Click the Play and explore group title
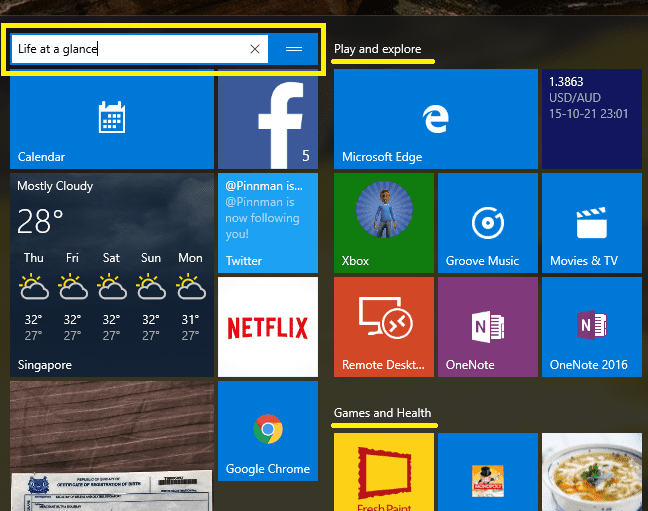Image resolution: width=648 pixels, height=511 pixels. [x=378, y=49]
